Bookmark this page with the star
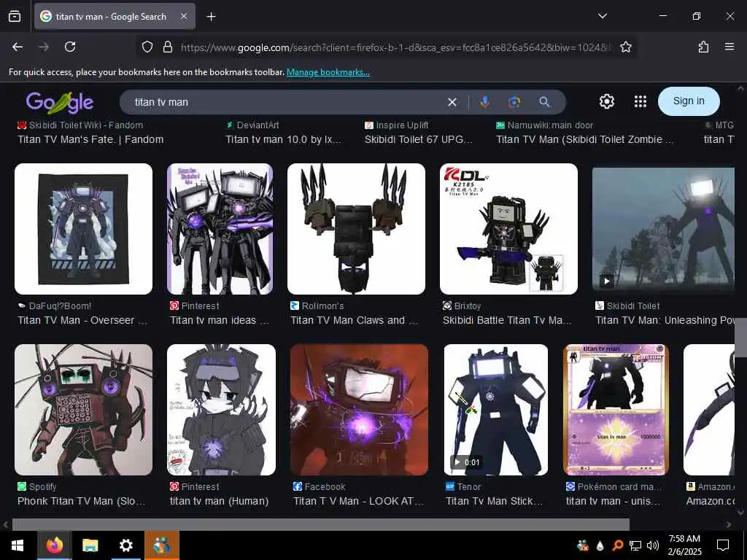Image resolution: width=747 pixels, height=560 pixels. pos(625,47)
